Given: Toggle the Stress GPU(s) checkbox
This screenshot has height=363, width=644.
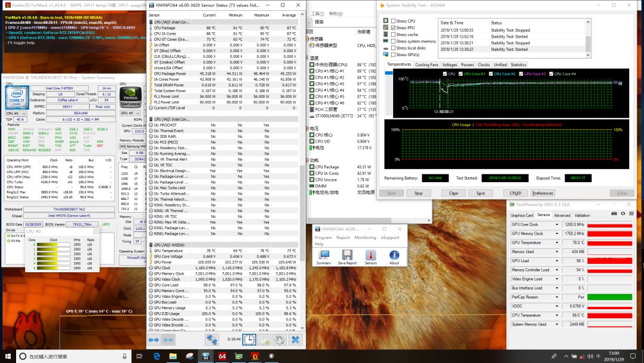Looking at the screenshot, I should point(394,55).
